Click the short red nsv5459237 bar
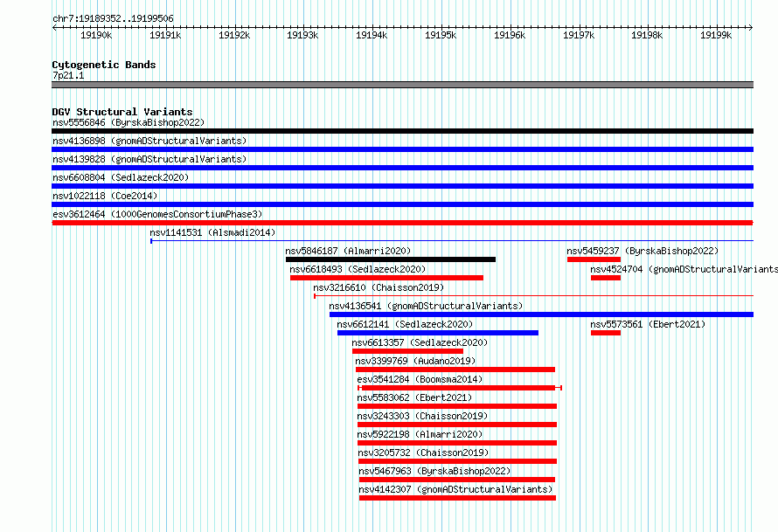This screenshot has width=778, height=532. [594, 259]
